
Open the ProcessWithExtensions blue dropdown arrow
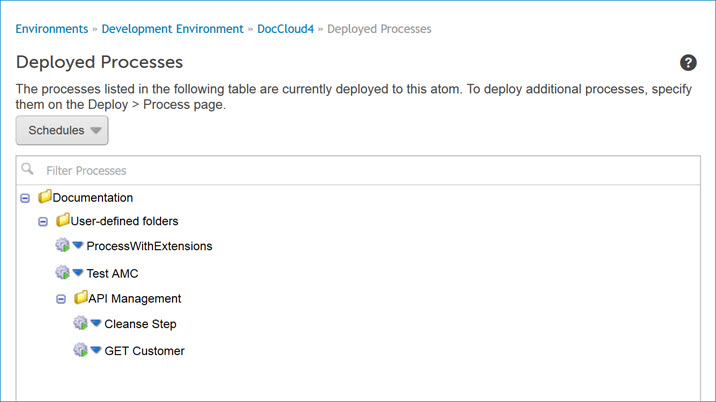[78, 245]
